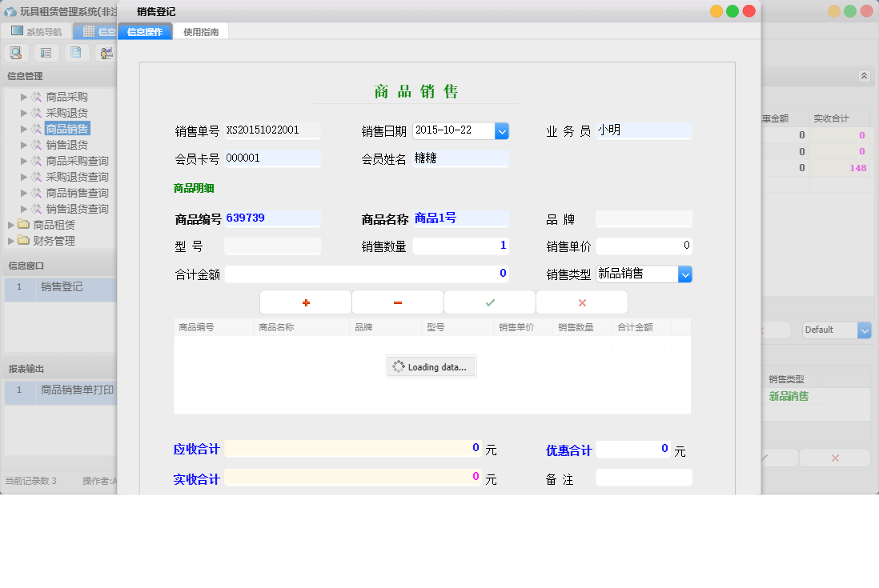This screenshot has height=588, width=879.
Task: Click the orange plus button to add product
Action: click(305, 302)
